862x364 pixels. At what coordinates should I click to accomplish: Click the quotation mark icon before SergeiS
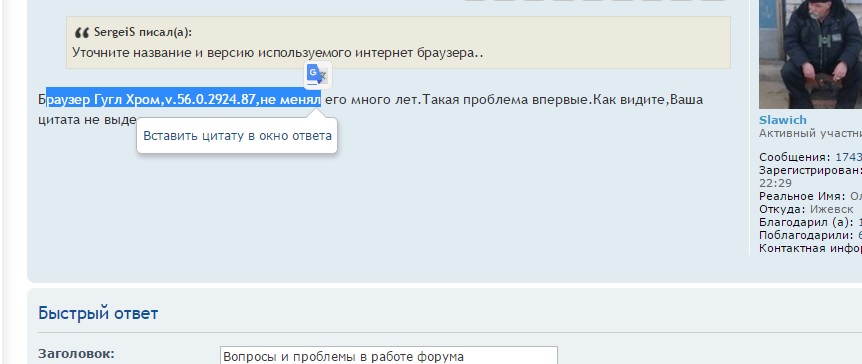point(81,33)
